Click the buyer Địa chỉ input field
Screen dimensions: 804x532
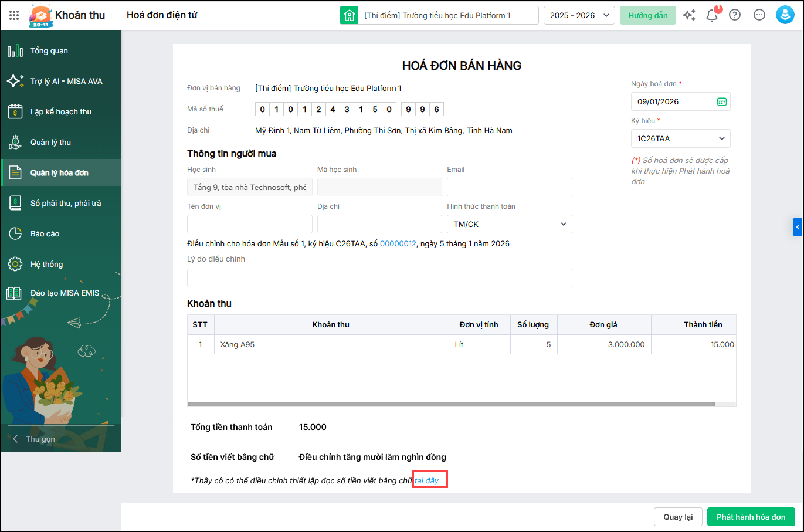click(x=379, y=224)
